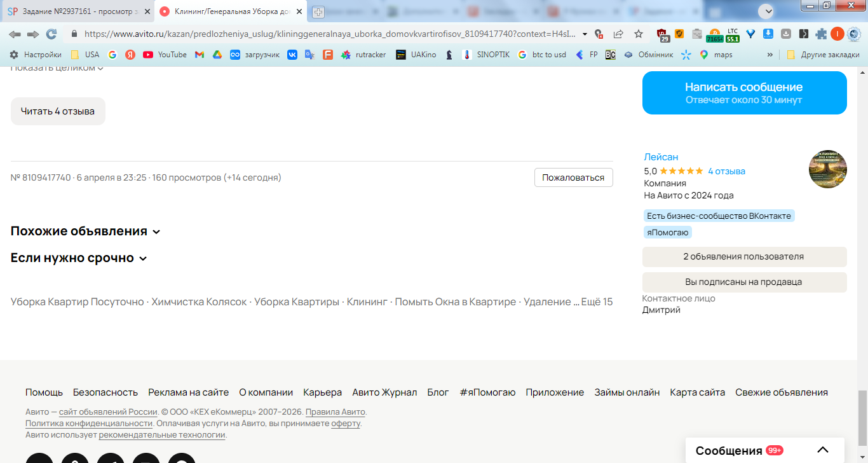This screenshot has height=463, width=868.
Task: Open seller profile link Лейсан
Action: coord(661,157)
